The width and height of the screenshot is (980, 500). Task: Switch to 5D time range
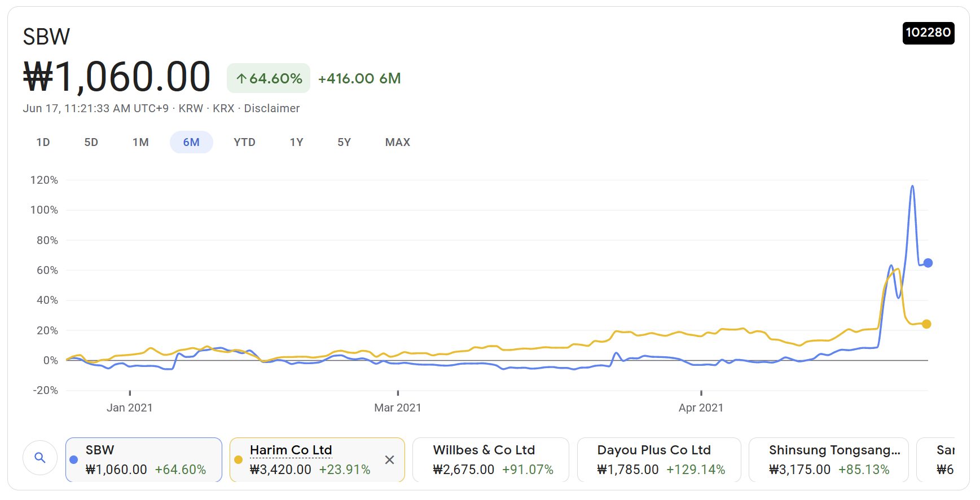point(91,143)
